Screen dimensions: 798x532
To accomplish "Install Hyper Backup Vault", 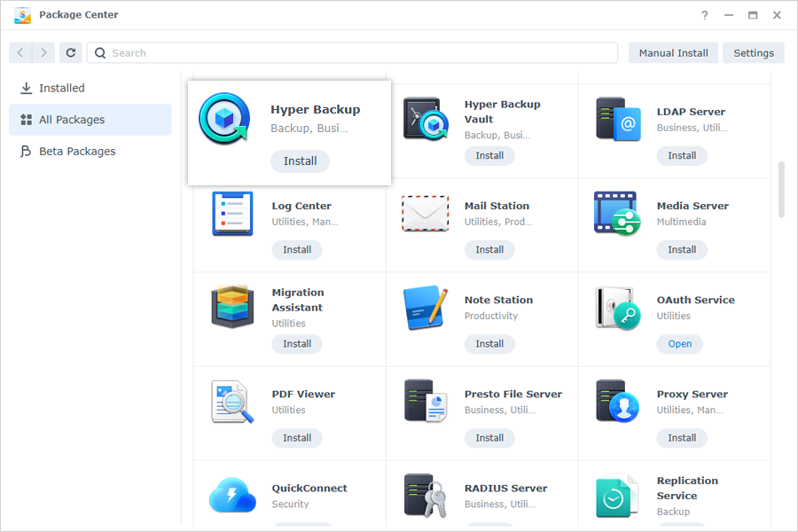I will (489, 156).
